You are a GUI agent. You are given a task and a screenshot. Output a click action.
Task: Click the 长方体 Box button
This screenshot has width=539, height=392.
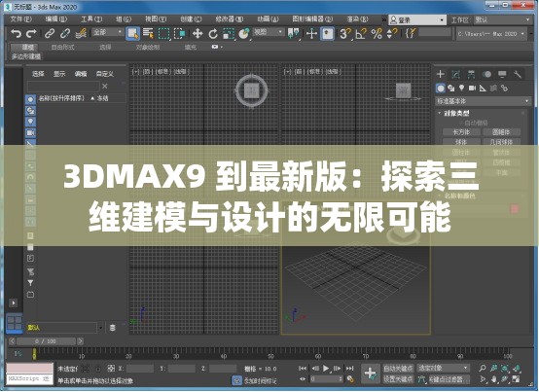click(x=461, y=132)
